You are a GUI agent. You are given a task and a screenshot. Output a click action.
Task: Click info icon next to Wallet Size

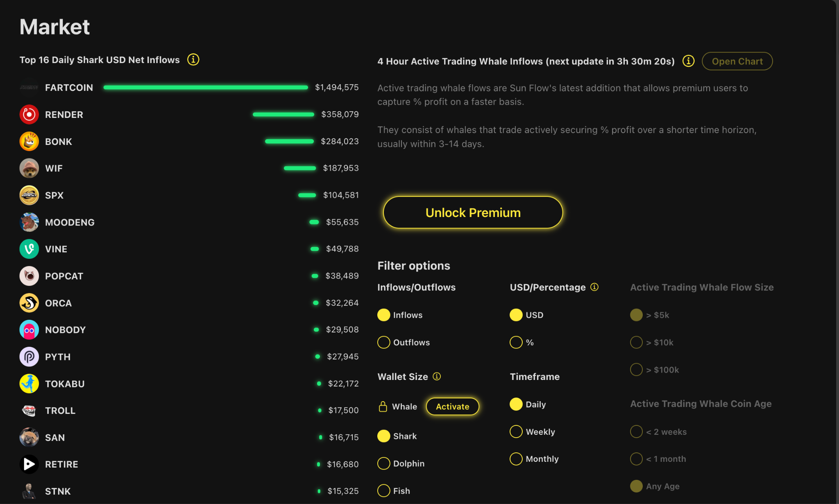(x=437, y=376)
